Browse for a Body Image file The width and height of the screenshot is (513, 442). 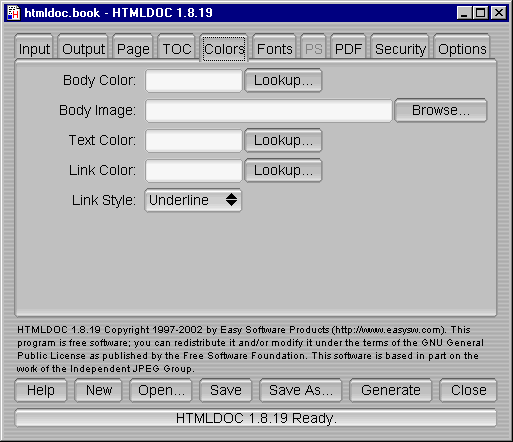pyautogui.click(x=441, y=110)
